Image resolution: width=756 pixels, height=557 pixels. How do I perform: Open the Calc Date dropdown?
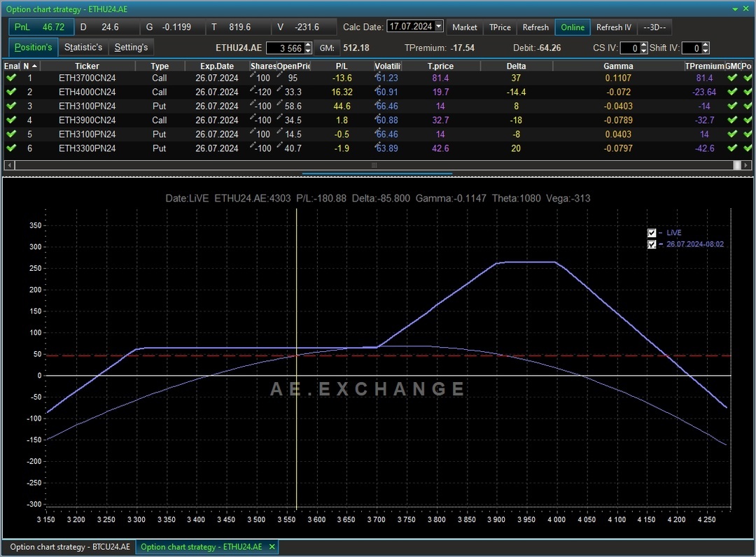438,26
